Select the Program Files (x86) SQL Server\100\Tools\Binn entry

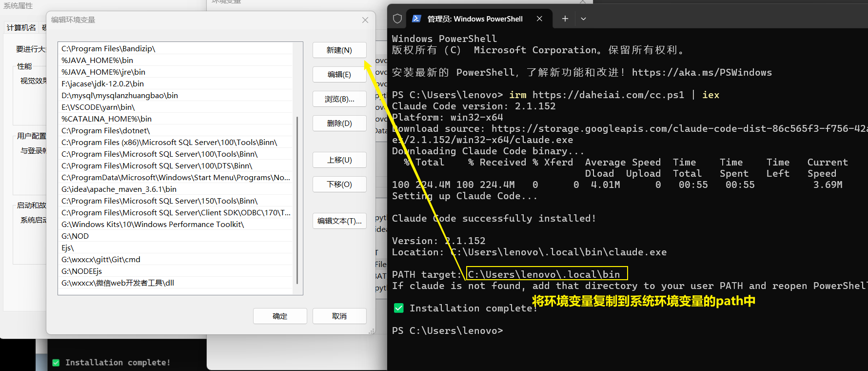coord(176,143)
